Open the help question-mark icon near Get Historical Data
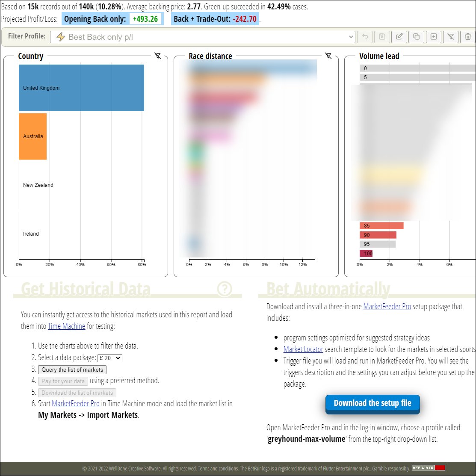Image resolution: width=476 pixels, height=476 pixels. (225, 289)
